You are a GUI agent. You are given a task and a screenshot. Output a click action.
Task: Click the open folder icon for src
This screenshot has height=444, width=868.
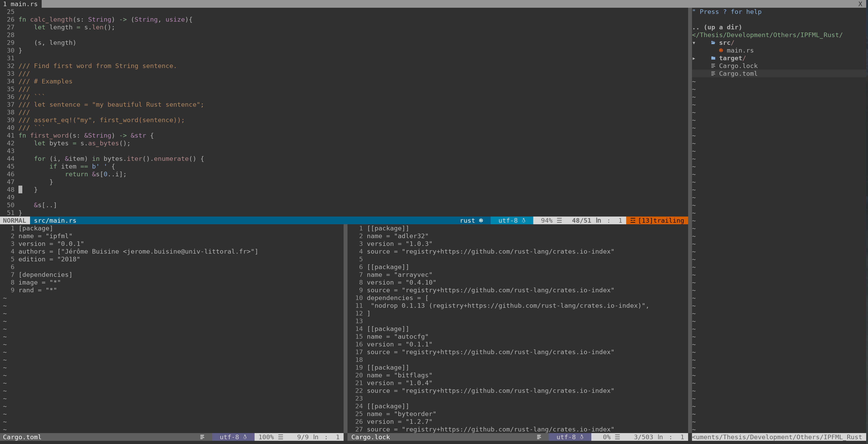coord(713,43)
